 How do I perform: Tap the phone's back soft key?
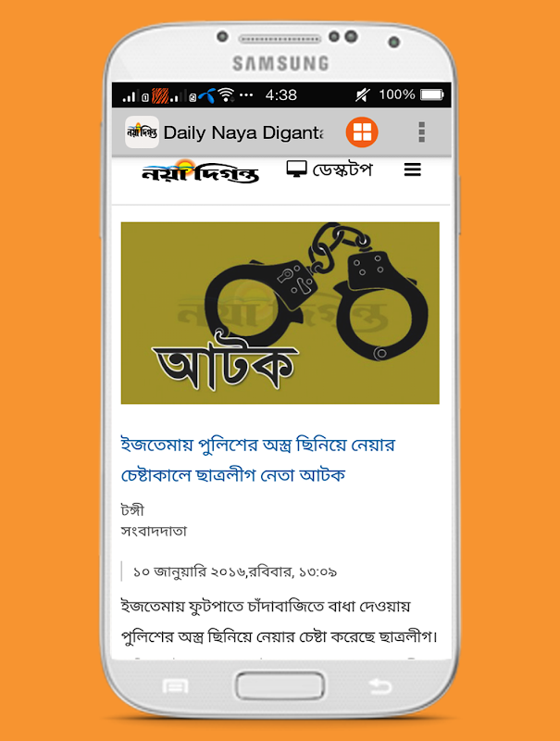click(380, 685)
